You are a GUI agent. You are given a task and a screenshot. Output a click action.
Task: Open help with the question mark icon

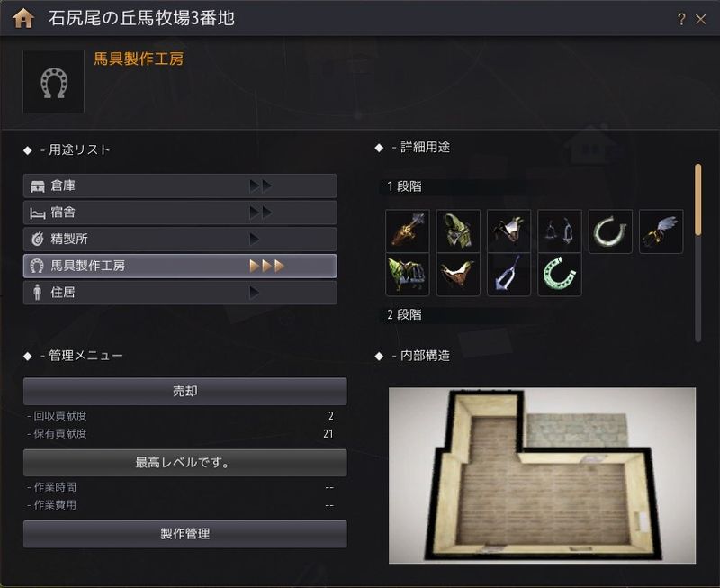point(681,19)
